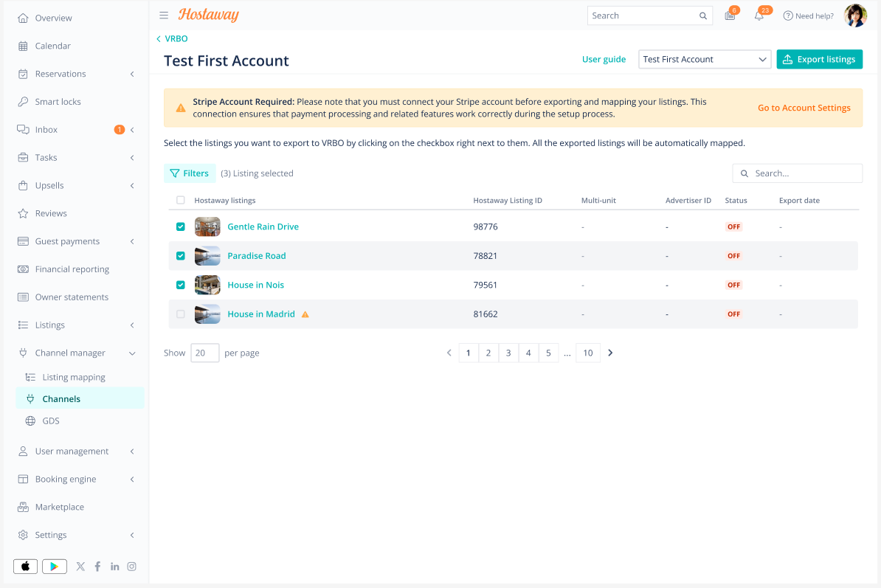Open the Instagram social icon

131,566
